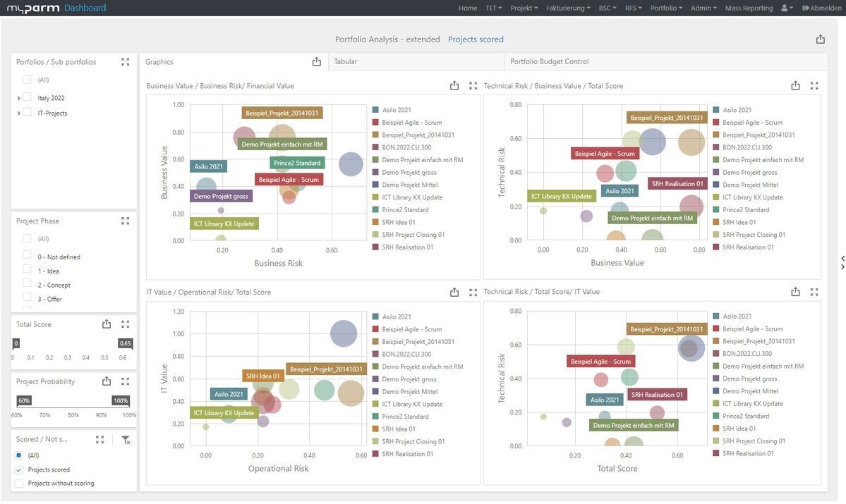Image resolution: width=846 pixels, height=504 pixels.
Task: Open Mass Reporting from the navigation bar
Action: pyautogui.click(x=749, y=8)
